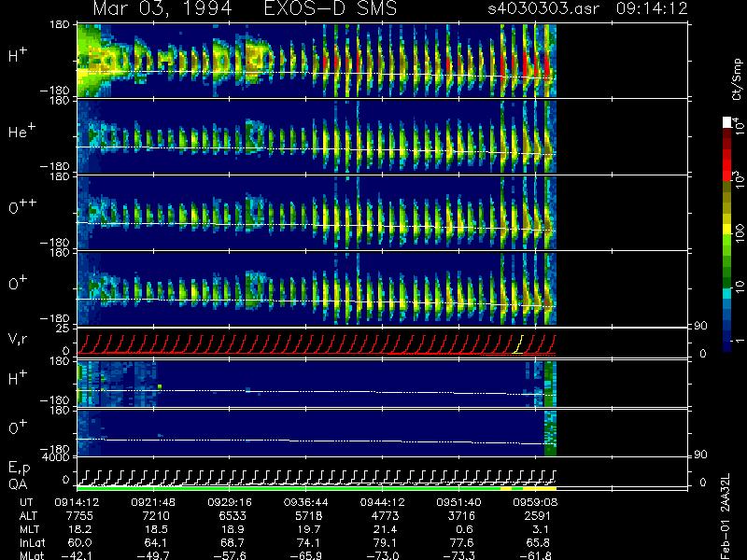This screenshot has width=747, height=560.
Task: Click the 'E,p' panel label
Action: click(19, 469)
